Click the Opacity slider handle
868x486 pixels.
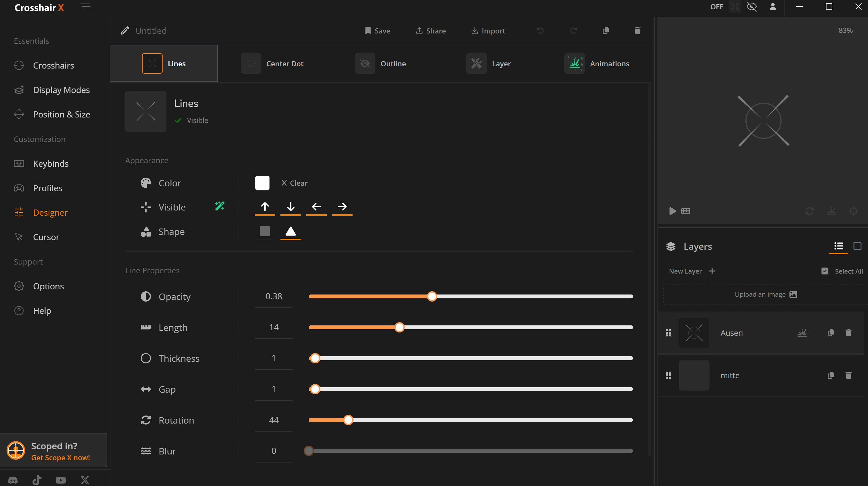pyautogui.click(x=432, y=296)
